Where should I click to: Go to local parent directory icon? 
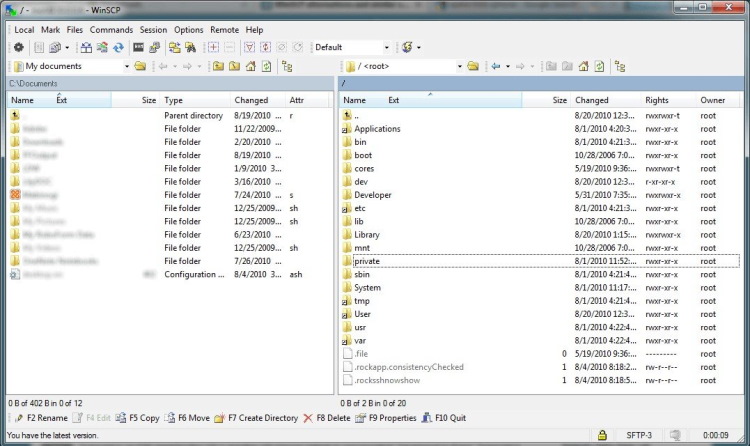(219, 66)
